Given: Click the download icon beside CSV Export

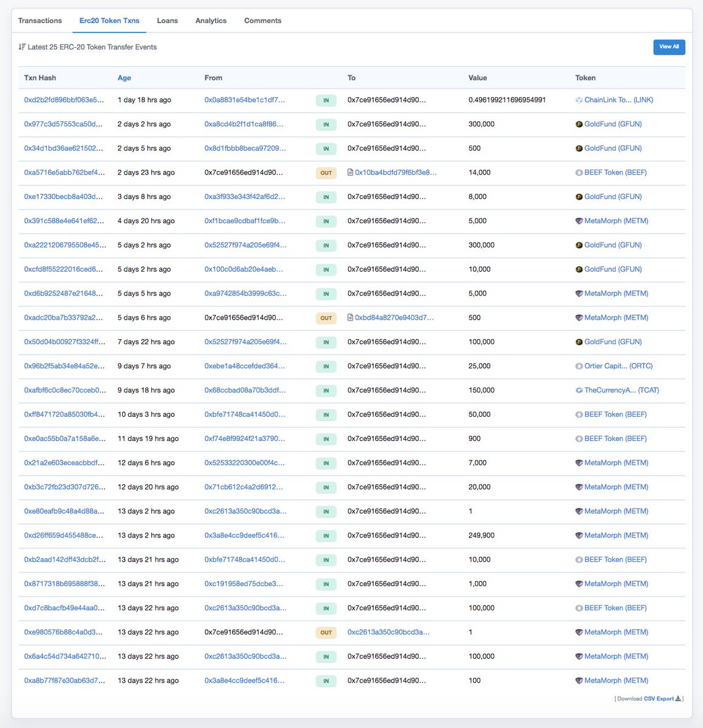Looking at the screenshot, I should pyautogui.click(x=678, y=699).
